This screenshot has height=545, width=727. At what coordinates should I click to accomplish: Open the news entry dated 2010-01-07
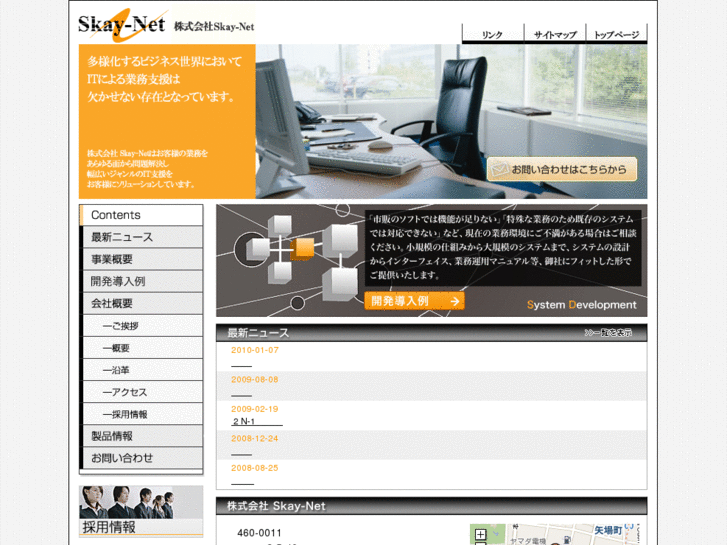point(242,366)
